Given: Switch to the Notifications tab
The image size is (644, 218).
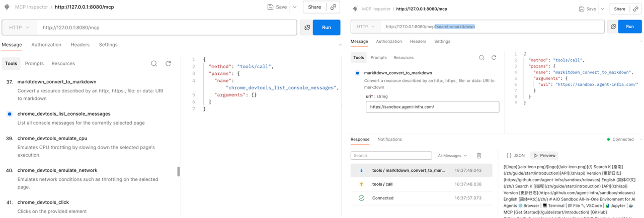Looking at the screenshot, I should 389,139.
